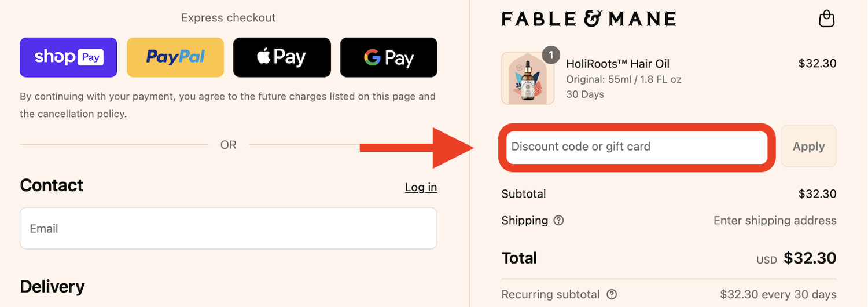Click the HoliRoots™ Hair Oil product name
The image size is (868, 307).
617,64
